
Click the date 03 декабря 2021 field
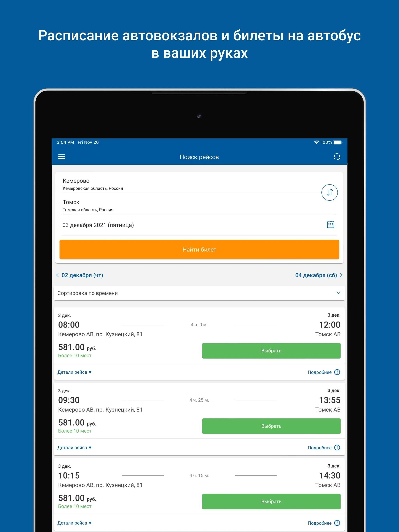click(x=199, y=225)
